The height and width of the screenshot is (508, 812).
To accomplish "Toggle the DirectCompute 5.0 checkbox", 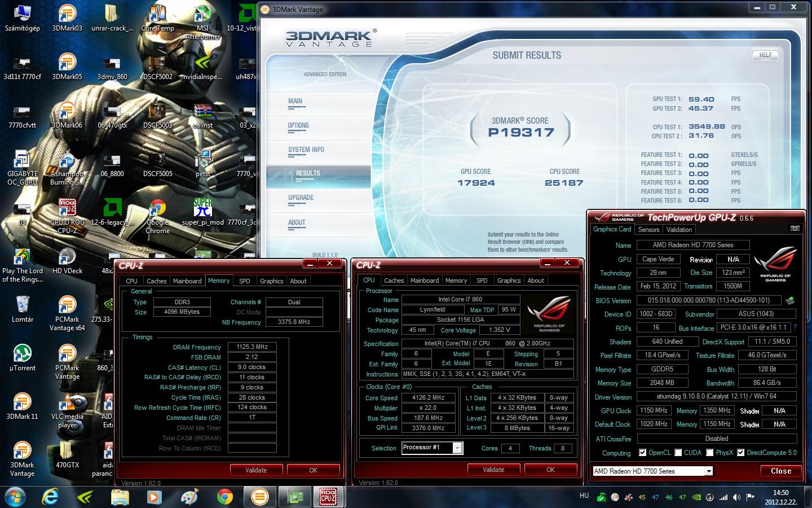I will (740, 453).
